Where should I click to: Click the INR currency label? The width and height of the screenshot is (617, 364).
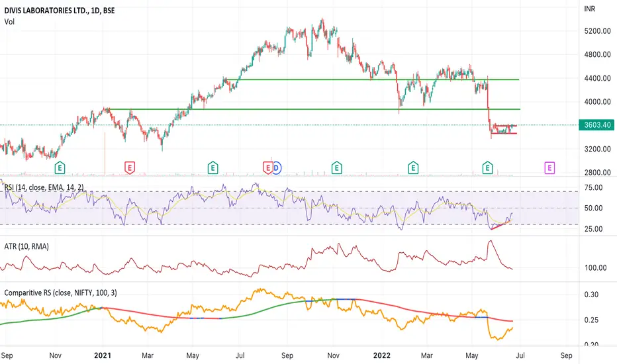(589, 9)
